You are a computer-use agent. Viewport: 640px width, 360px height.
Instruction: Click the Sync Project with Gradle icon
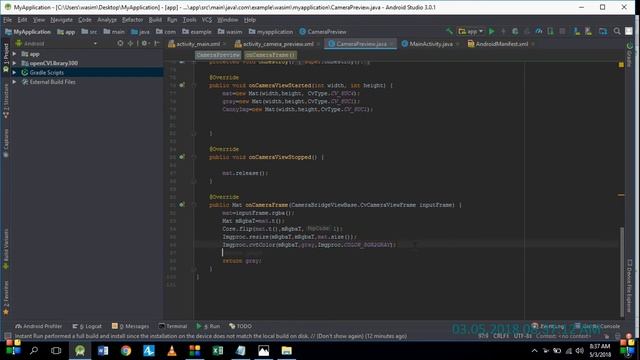[577, 31]
